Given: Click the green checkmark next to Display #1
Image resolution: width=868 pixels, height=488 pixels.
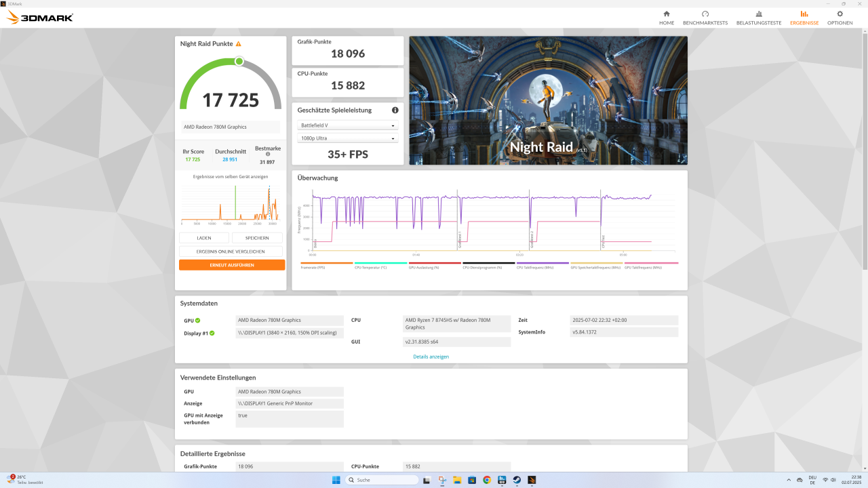Looking at the screenshot, I should click(212, 333).
